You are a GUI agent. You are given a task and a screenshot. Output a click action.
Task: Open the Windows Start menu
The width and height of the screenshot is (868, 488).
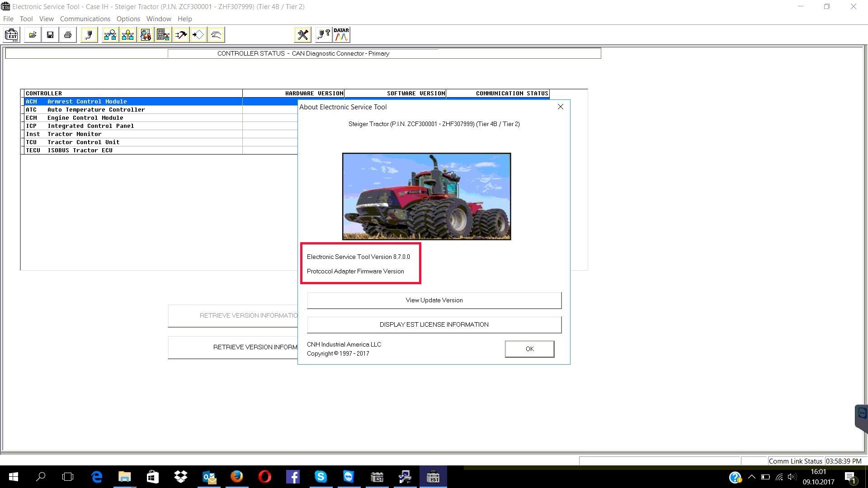[14, 477]
